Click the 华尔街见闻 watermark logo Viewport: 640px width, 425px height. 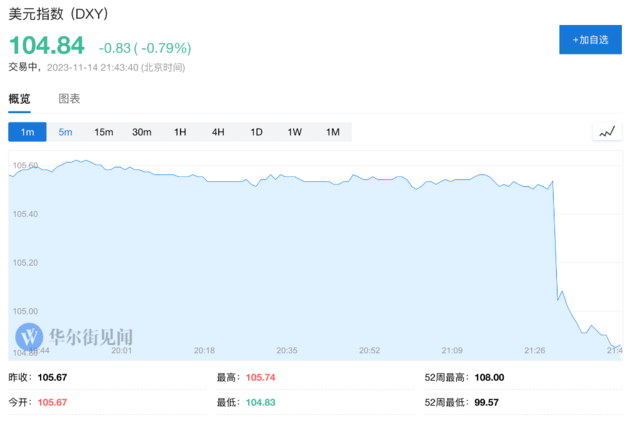pos(76,335)
